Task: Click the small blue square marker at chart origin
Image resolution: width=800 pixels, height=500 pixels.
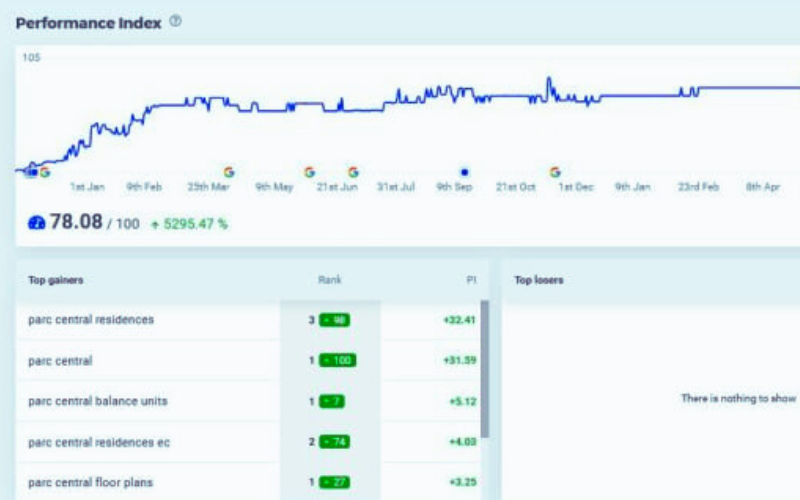Action: [x=31, y=172]
